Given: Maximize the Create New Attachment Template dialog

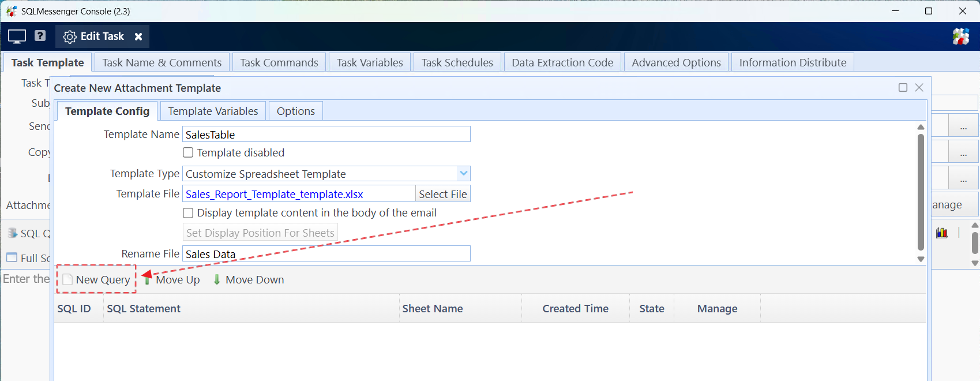Looking at the screenshot, I should pyautogui.click(x=903, y=87).
